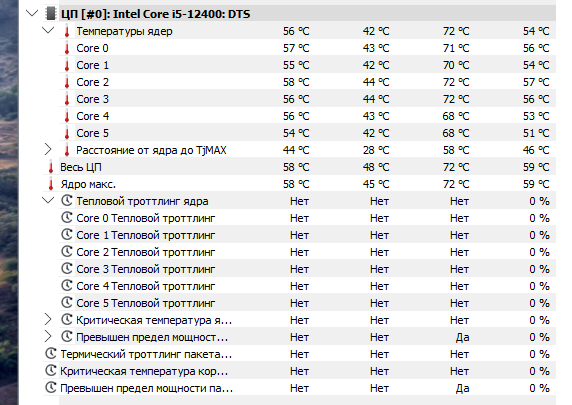Click clock icon of Термический троттлинг пакета
Viewport: 572px width, 405px height.
pyautogui.click(x=51, y=354)
